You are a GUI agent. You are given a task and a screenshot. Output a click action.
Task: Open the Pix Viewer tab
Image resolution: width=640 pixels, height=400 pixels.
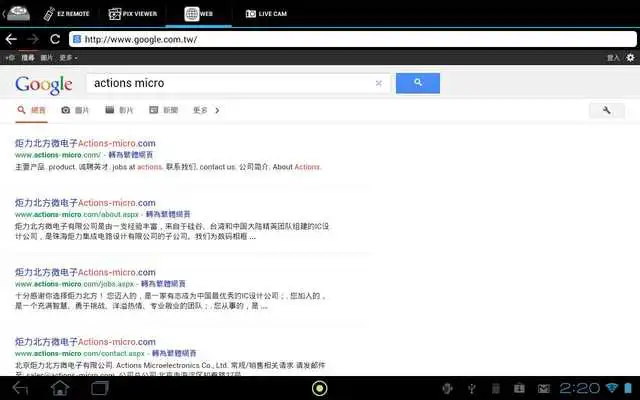(133, 13)
